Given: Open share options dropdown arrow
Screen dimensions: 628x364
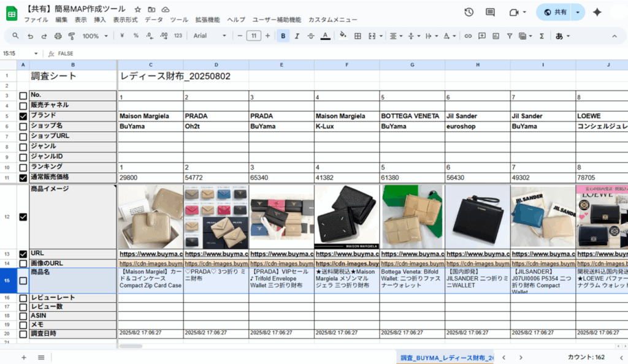Looking at the screenshot, I should [578, 12].
